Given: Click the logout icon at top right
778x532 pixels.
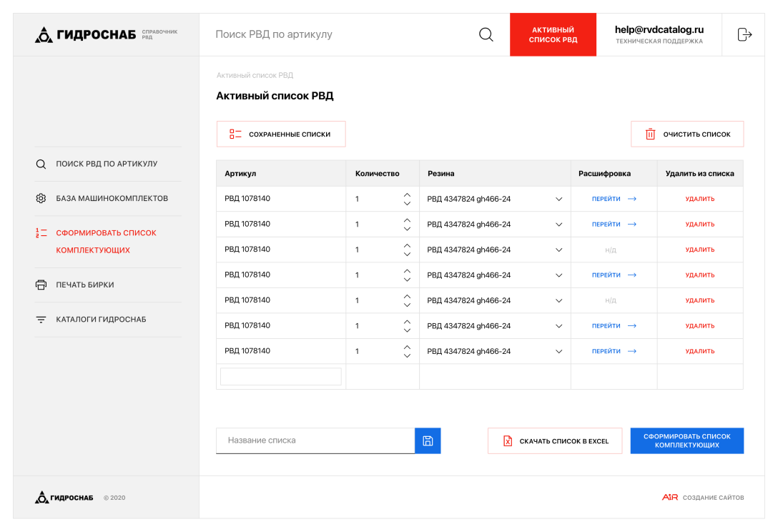Looking at the screenshot, I should [744, 34].
